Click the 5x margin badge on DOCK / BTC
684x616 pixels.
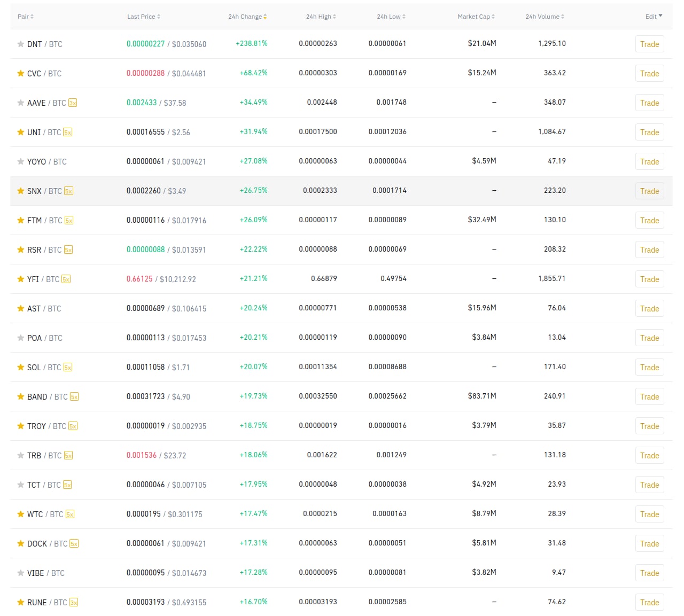pos(74,543)
